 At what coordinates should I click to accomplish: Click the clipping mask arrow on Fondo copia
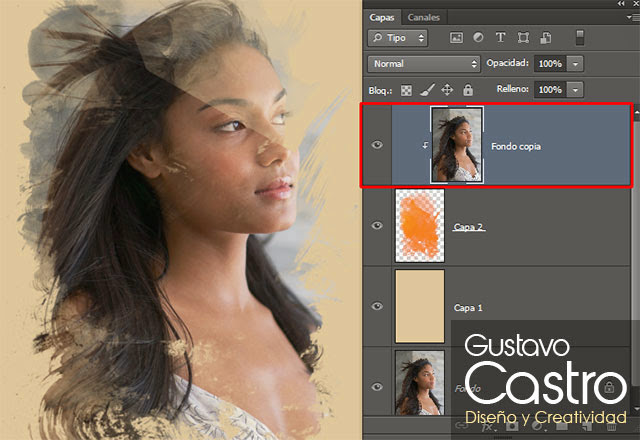425,145
